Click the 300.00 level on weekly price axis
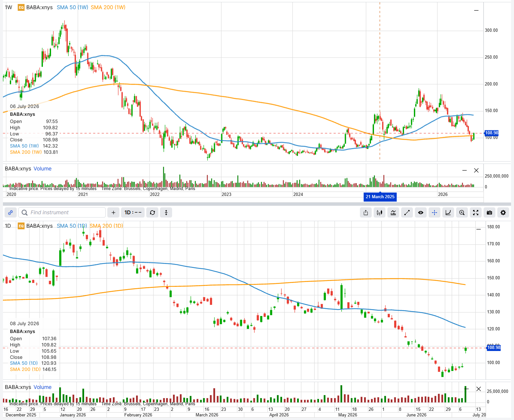514x420 pixels. pos(491,30)
